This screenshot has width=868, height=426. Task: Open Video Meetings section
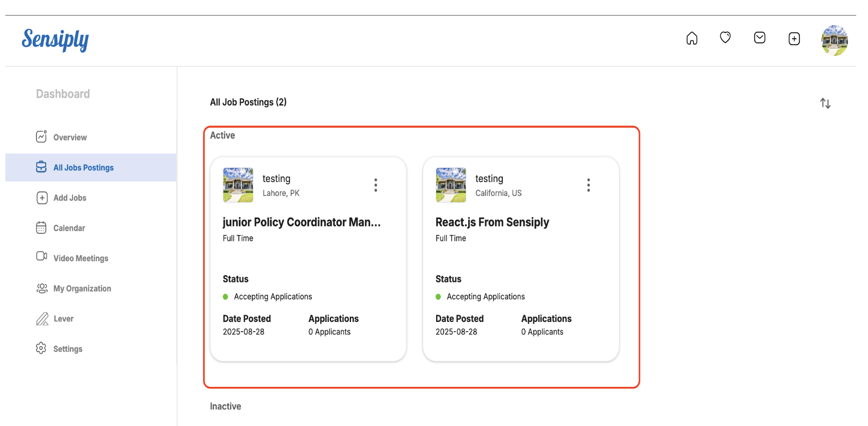(80, 259)
